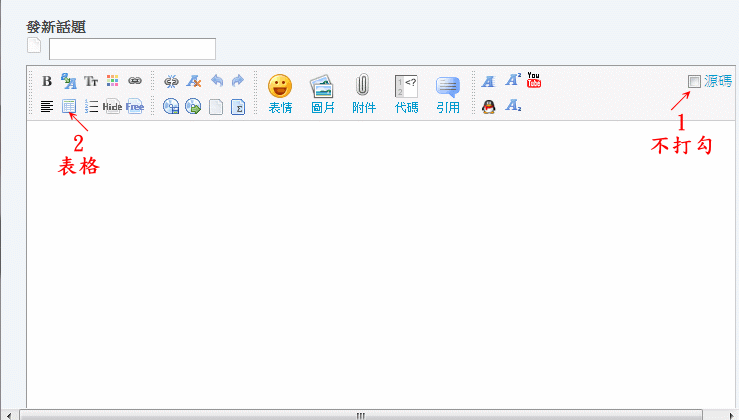
Task: Clear text formatting icon
Action: 193,81
